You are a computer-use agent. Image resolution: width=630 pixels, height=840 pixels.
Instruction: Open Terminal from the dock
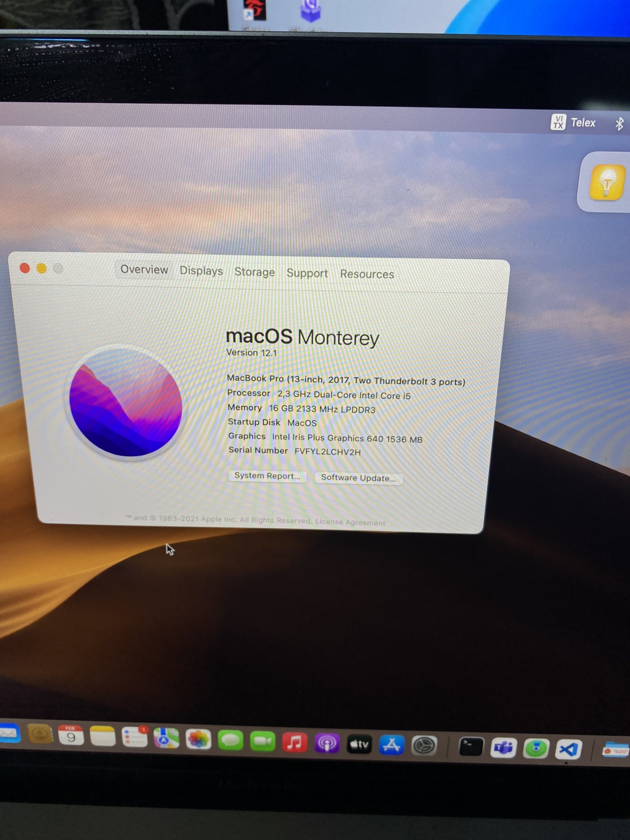click(x=470, y=747)
